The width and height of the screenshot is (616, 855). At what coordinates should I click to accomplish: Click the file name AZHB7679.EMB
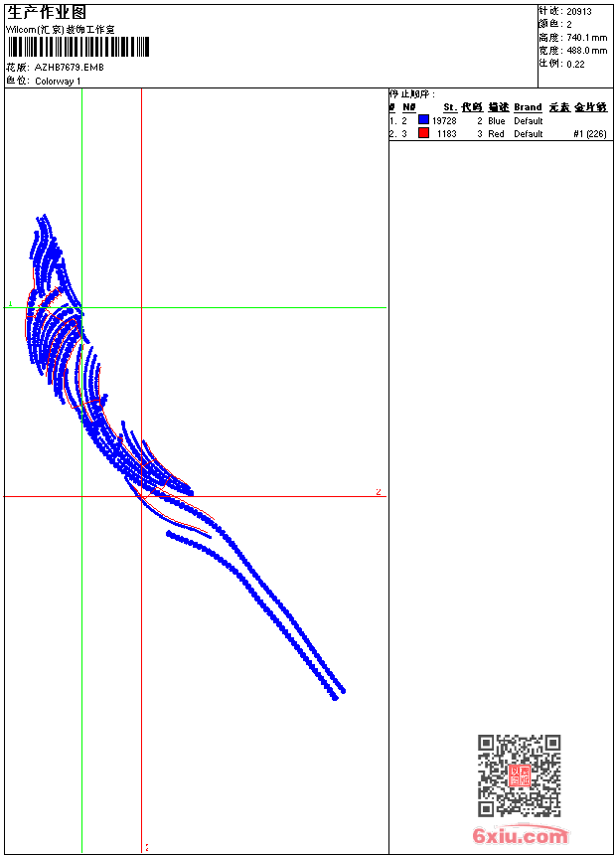tap(69, 68)
